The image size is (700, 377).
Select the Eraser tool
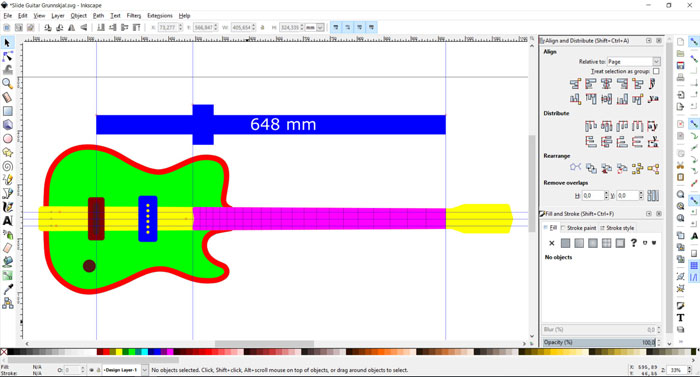[7, 248]
